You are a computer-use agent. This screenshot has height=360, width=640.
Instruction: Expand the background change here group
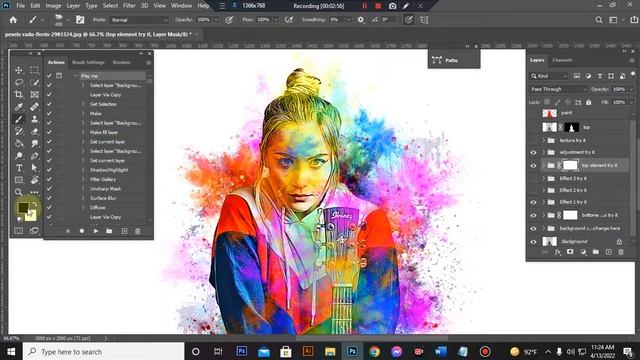(x=544, y=229)
